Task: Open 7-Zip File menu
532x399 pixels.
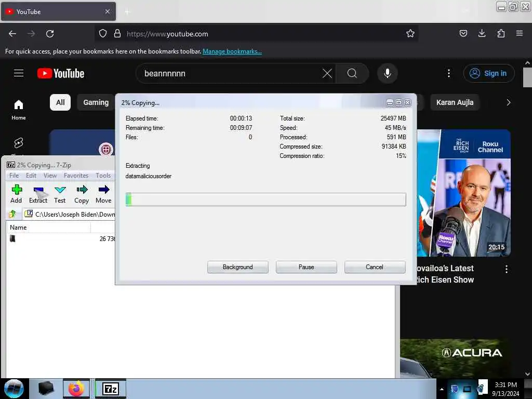Action: [x=14, y=176]
